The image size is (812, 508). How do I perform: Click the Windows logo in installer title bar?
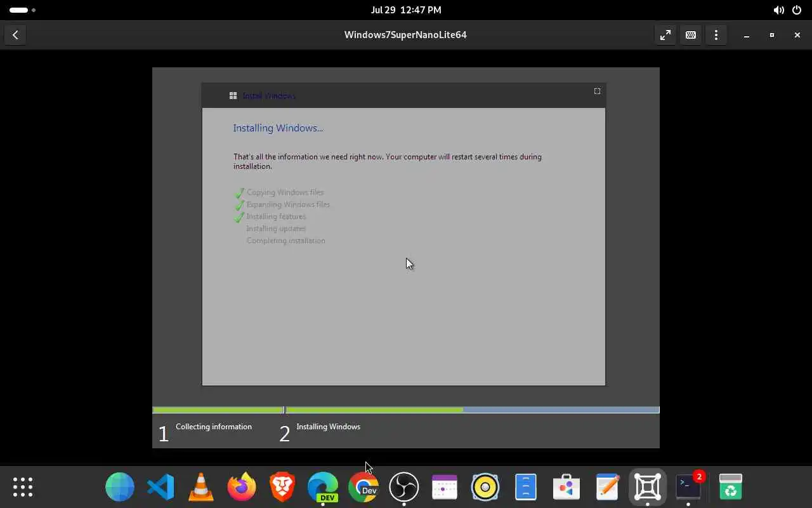click(233, 96)
